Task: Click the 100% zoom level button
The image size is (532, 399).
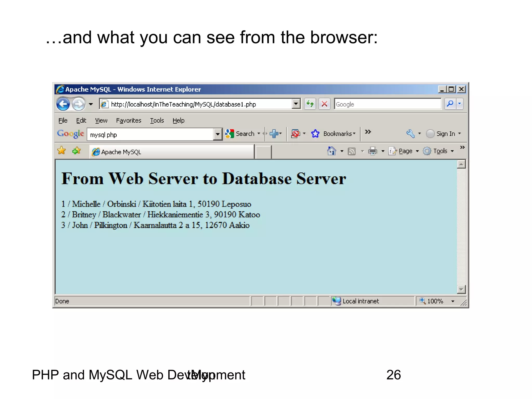Action: [432, 301]
